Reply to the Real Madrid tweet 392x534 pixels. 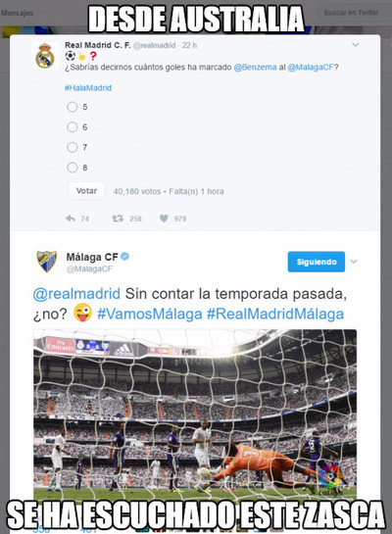71,218
